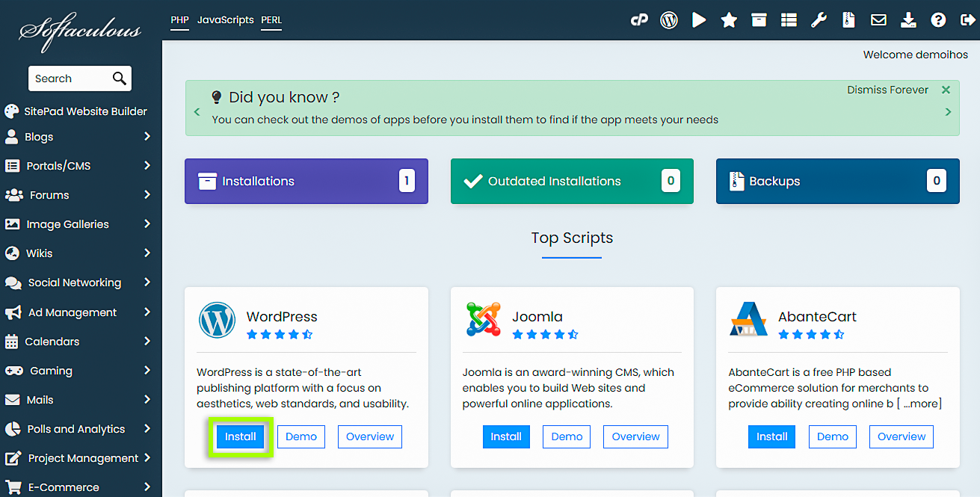980x497 pixels.
Task: Open the WordPress Overview
Action: [370, 436]
